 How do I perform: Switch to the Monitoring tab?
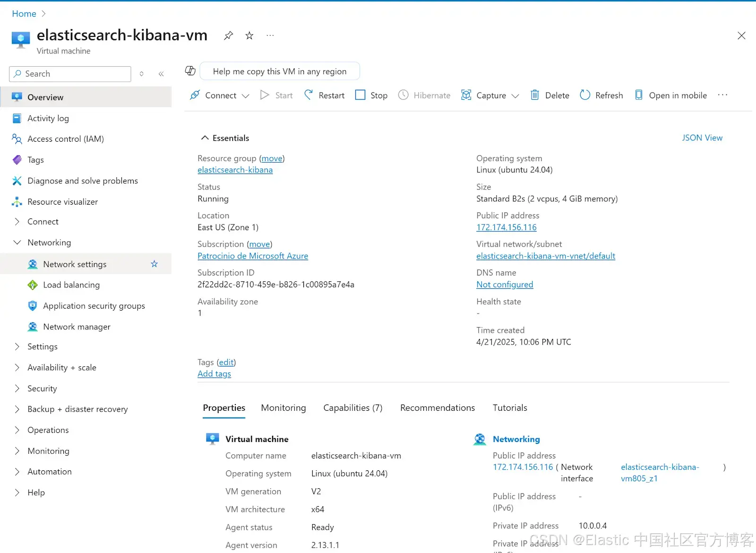coord(283,408)
